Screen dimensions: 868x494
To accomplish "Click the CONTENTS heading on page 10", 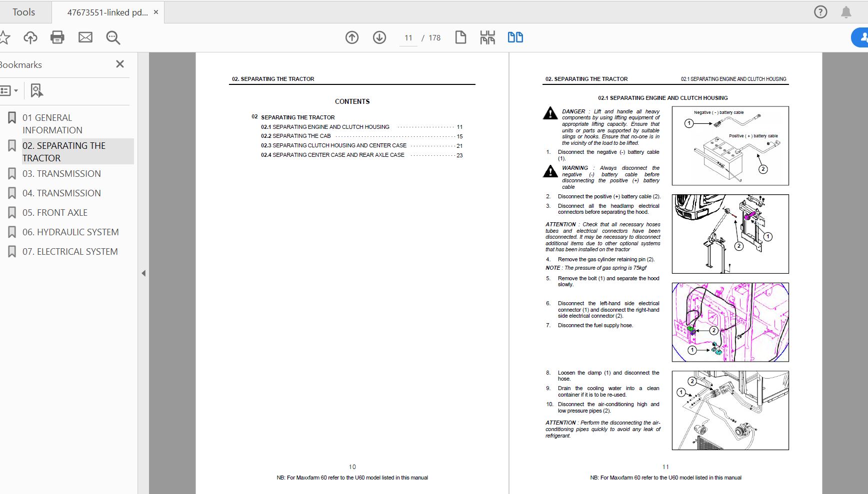I will pyautogui.click(x=352, y=101).
